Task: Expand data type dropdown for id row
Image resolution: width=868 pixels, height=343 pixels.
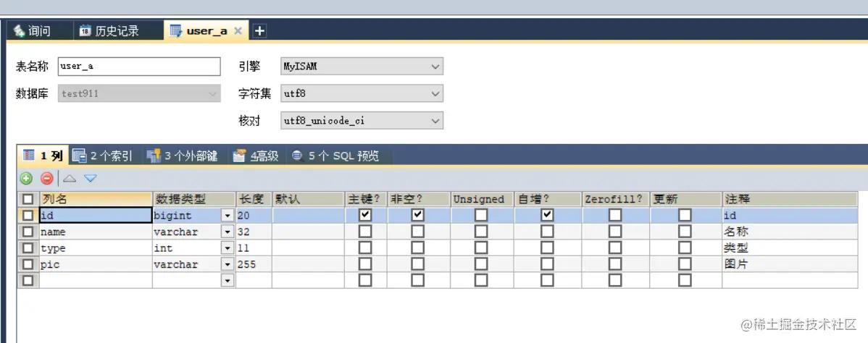Action: 228,216
